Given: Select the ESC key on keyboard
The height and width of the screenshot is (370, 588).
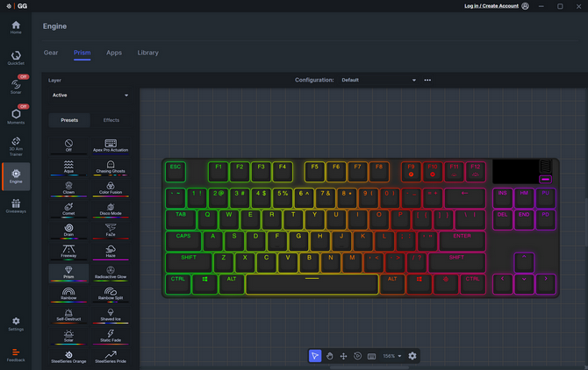Looking at the screenshot, I should pos(176,172).
